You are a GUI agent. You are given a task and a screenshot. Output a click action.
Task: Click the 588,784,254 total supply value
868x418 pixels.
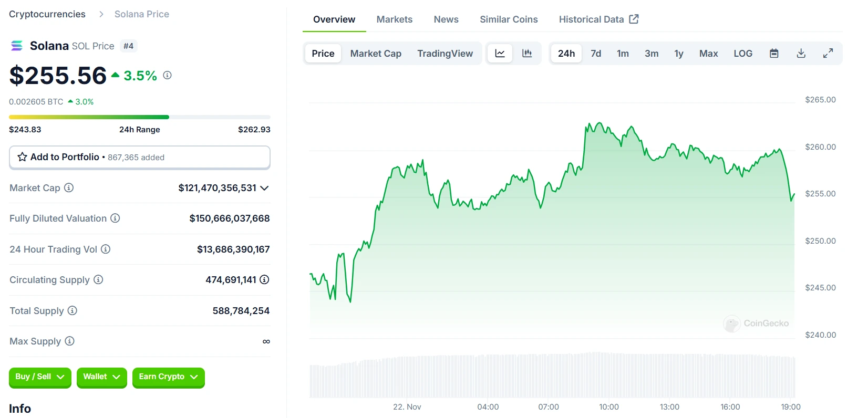[241, 310]
